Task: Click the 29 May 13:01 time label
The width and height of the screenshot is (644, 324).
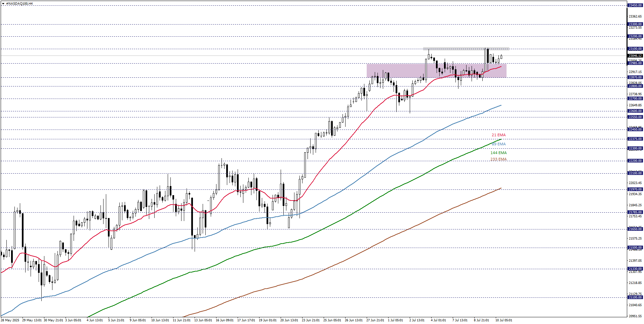Action: tap(32, 320)
